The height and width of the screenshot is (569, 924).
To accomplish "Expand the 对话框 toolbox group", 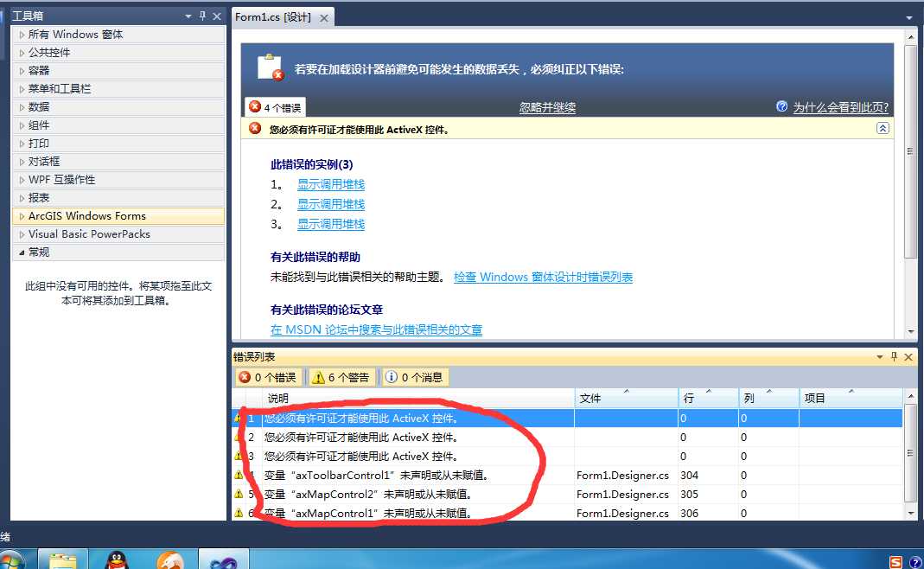I will 118,162.
